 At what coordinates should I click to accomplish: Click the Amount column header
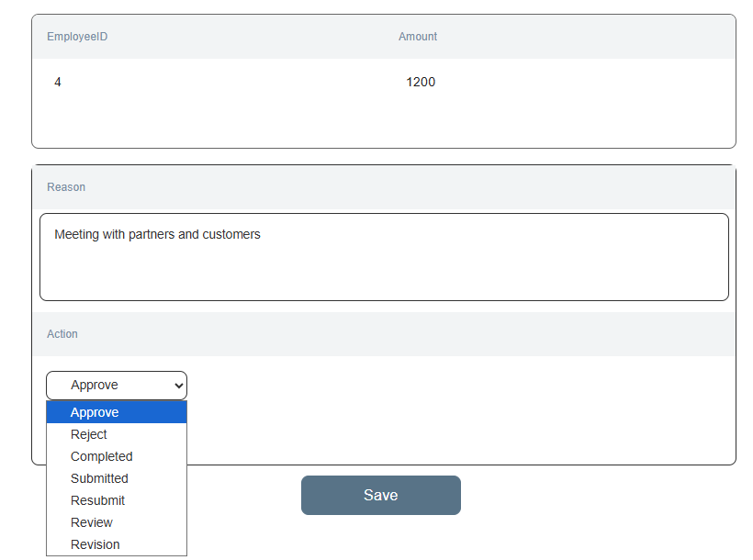(418, 37)
